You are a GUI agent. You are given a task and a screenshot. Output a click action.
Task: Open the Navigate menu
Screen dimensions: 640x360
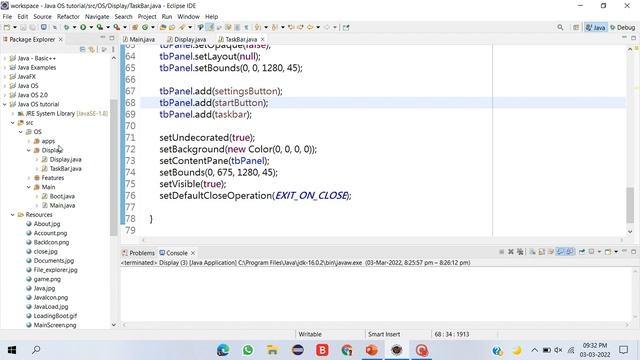[x=97, y=17]
